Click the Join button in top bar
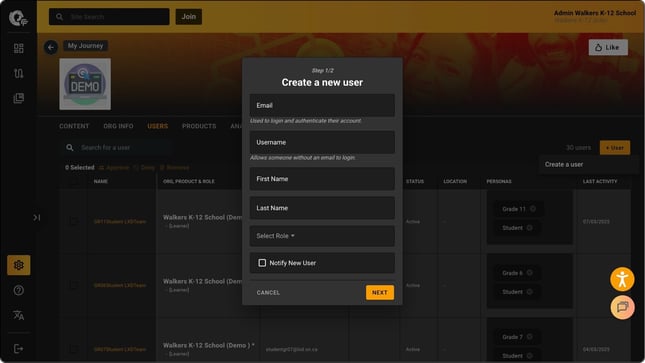 189,16
